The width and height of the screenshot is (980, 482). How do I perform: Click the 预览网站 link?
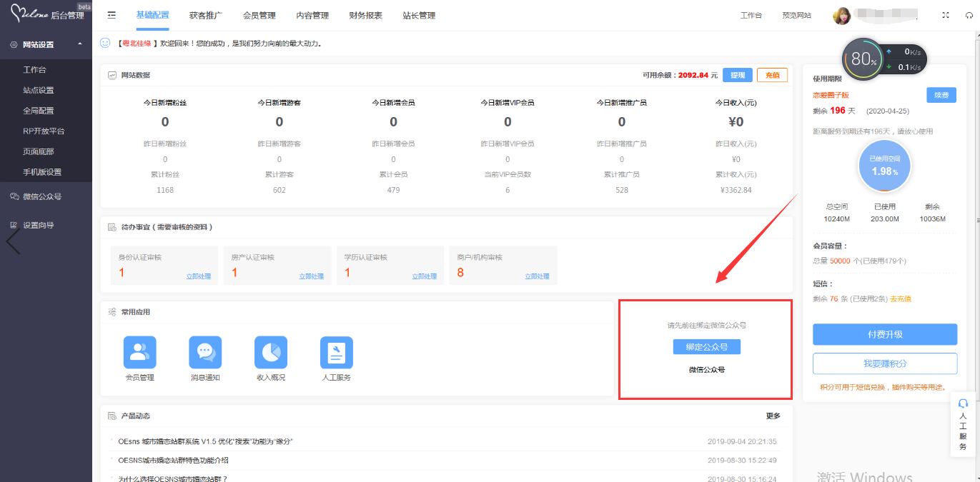coord(796,15)
